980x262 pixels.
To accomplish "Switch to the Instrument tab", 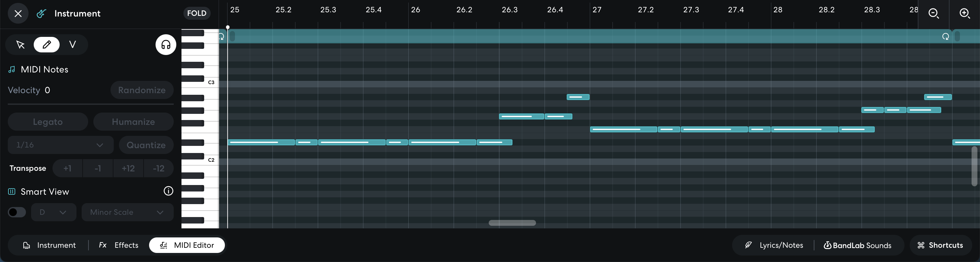I will pos(50,245).
